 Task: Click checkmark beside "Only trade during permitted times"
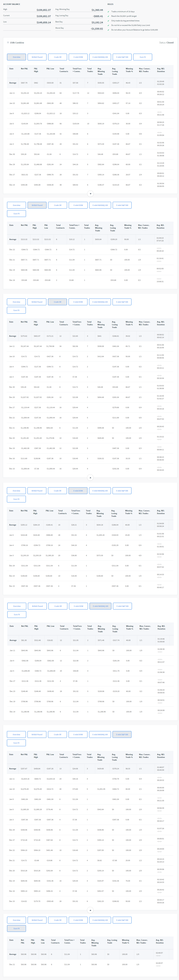[108, 21]
